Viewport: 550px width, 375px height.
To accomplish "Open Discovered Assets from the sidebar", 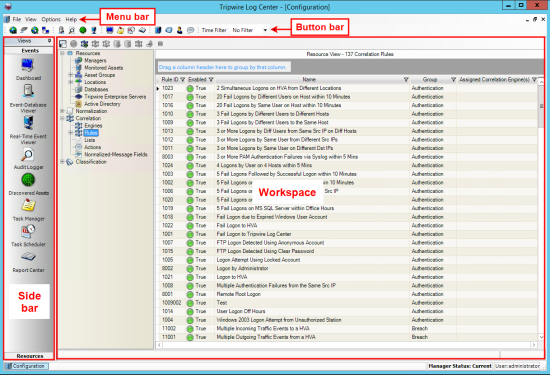I will pyautogui.click(x=28, y=184).
